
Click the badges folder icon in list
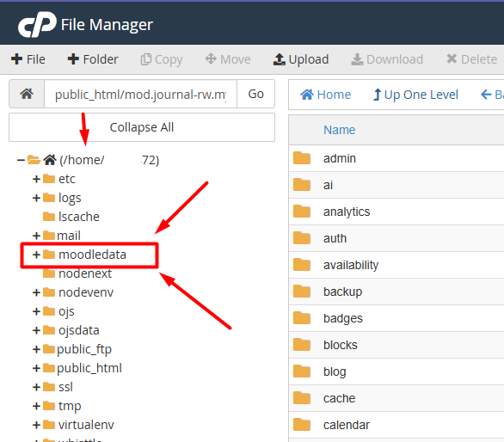(x=302, y=318)
